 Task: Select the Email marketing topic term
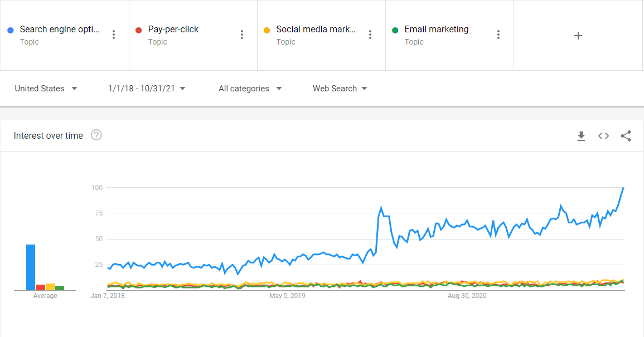point(436,30)
